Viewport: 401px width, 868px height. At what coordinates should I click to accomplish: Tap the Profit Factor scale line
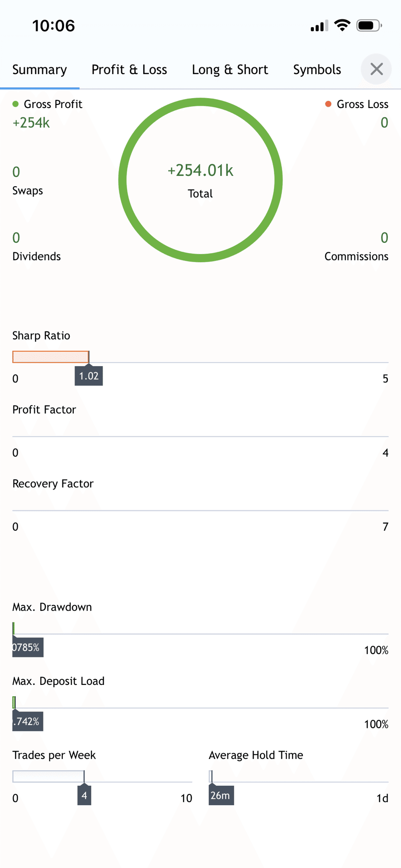click(200, 436)
